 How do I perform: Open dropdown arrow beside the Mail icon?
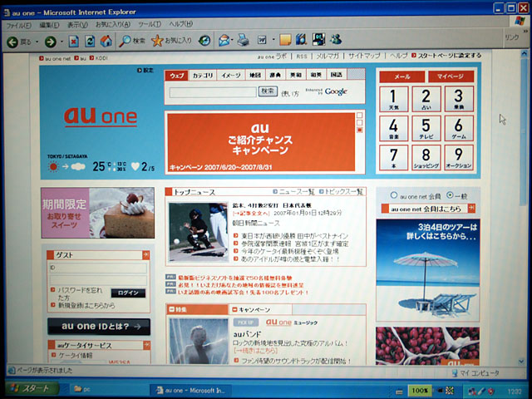(x=232, y=41)
